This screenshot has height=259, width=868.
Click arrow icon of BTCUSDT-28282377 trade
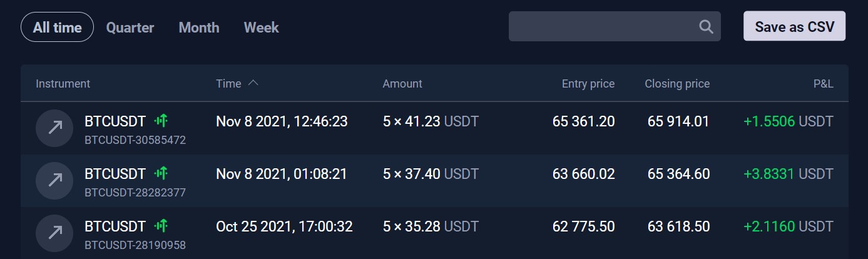(x=55, y=180)
